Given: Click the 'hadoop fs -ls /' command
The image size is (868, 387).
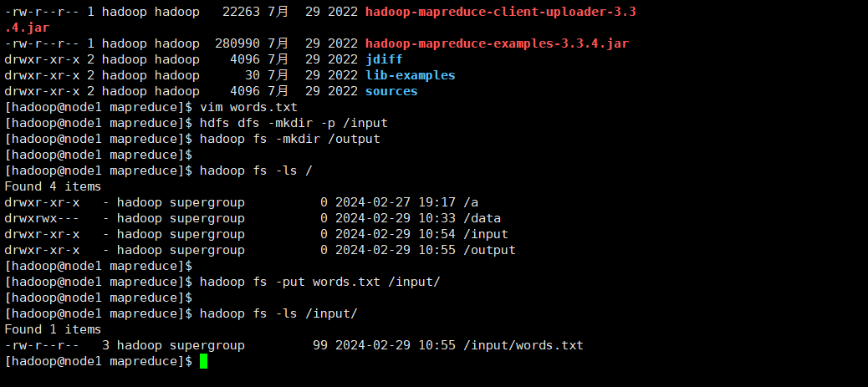Looking at the screenshot, I should click(256, 171).
